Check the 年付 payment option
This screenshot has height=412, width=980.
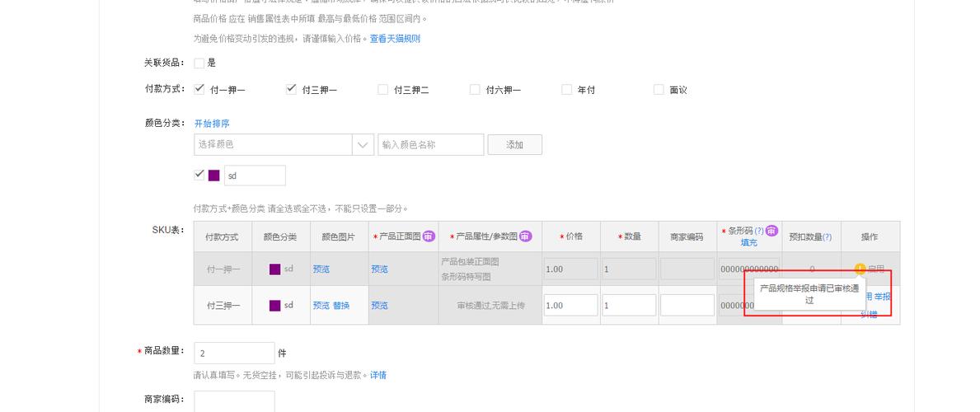566,90
